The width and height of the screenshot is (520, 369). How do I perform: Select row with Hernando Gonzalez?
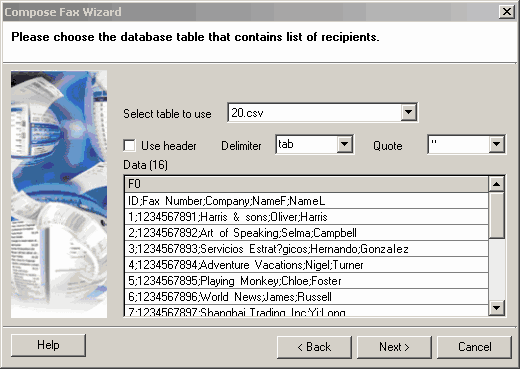[x=306, y=249]
